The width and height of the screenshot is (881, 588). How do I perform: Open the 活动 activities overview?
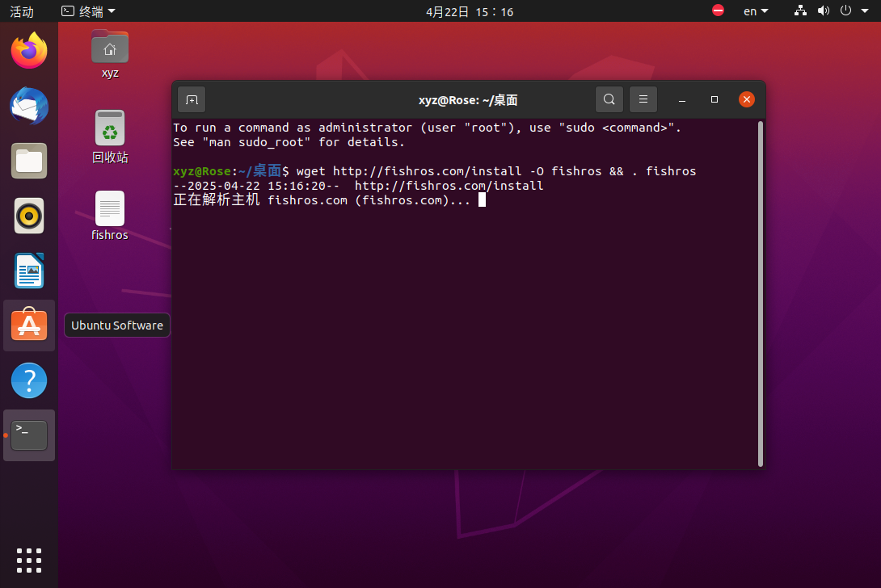coord(22,11)
